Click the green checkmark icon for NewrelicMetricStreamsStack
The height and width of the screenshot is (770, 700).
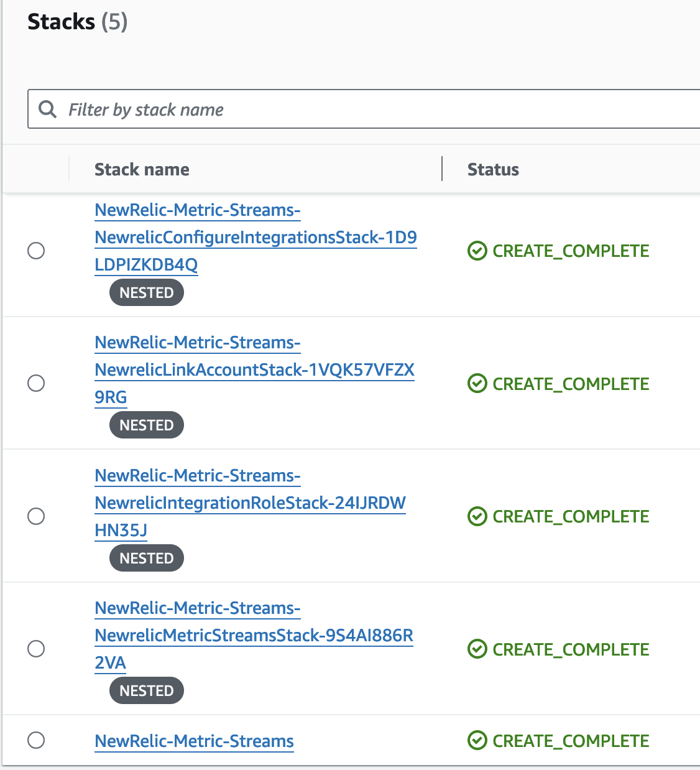476,649
